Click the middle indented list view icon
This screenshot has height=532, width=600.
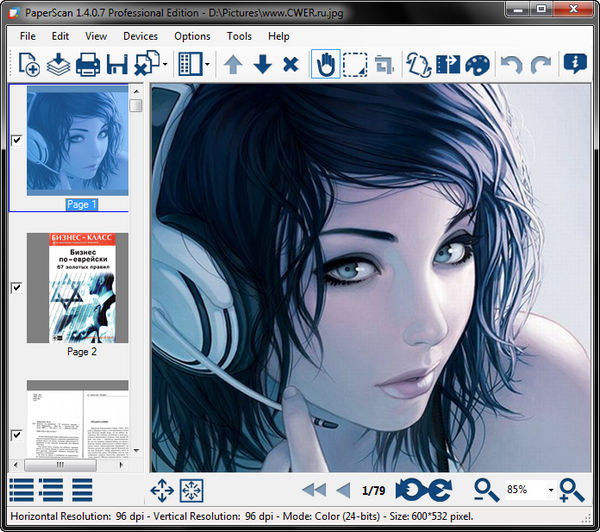(51, 490)
